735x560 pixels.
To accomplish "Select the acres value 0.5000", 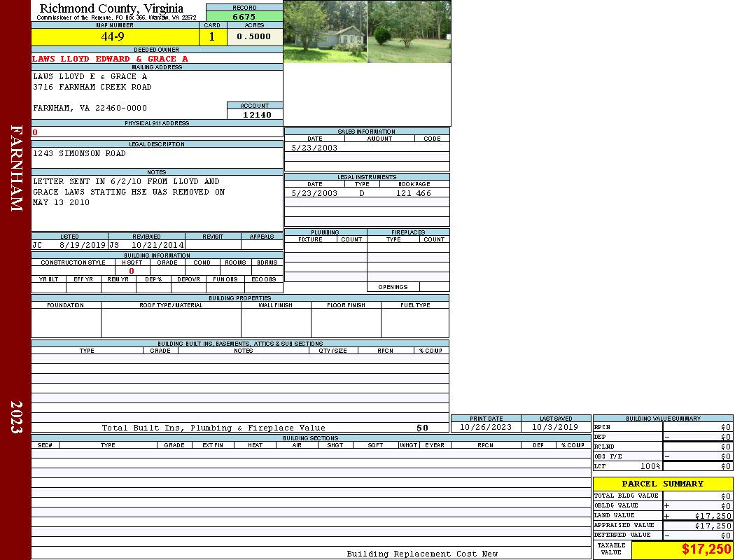I will (x=253, y=37).
